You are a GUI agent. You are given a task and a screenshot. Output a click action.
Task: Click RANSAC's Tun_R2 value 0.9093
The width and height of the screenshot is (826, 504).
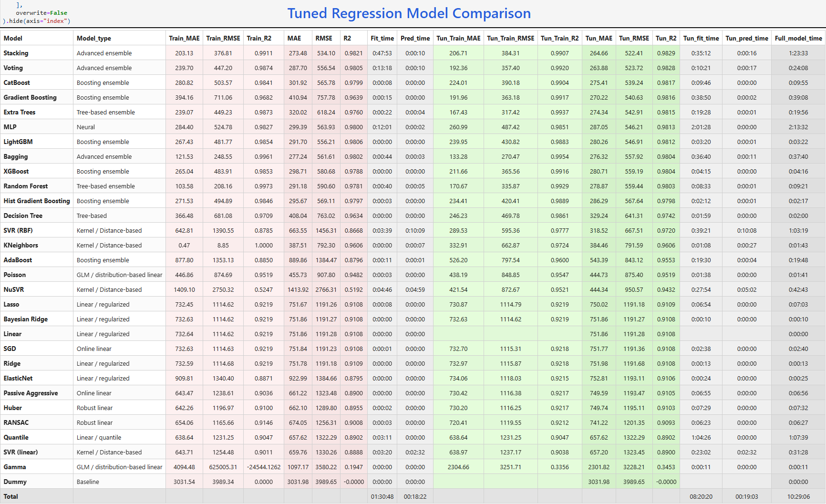coord(666,422)
